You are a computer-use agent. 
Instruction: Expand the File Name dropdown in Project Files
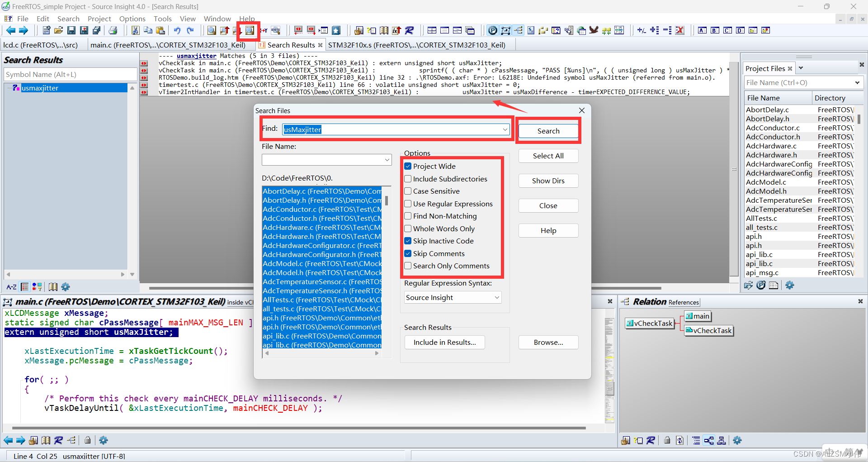[x=858, y=82]
